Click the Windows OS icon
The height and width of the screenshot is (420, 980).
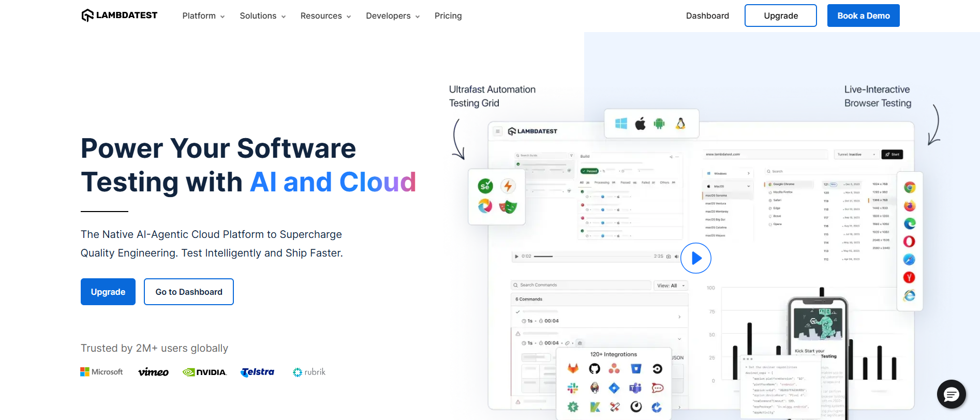(x=621, y=124)
